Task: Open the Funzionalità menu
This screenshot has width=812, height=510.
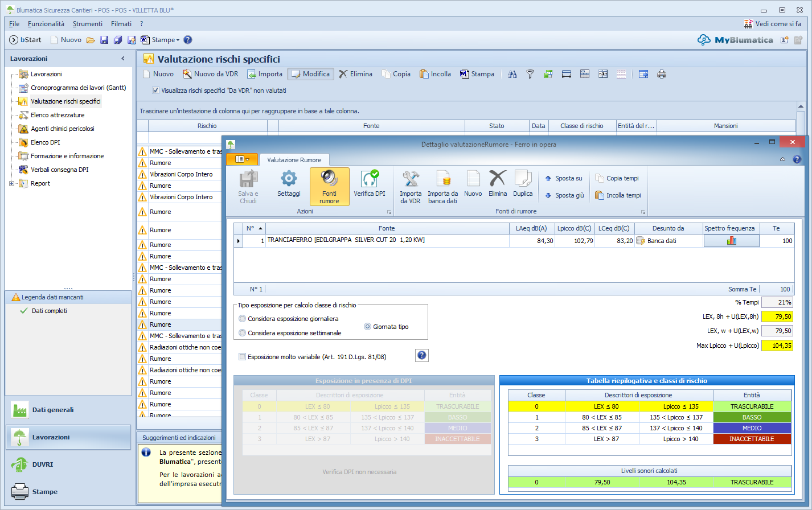Action: click(x=46, y=24)
